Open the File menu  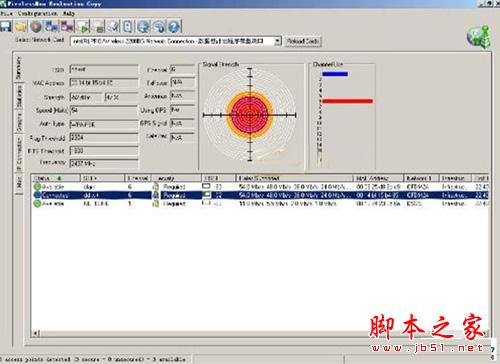[x=6, y=13]
